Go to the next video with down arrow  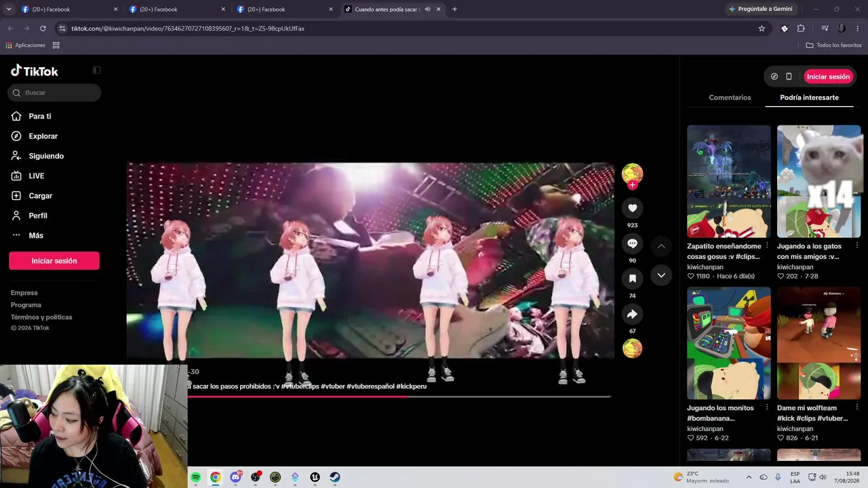point(661,275)
